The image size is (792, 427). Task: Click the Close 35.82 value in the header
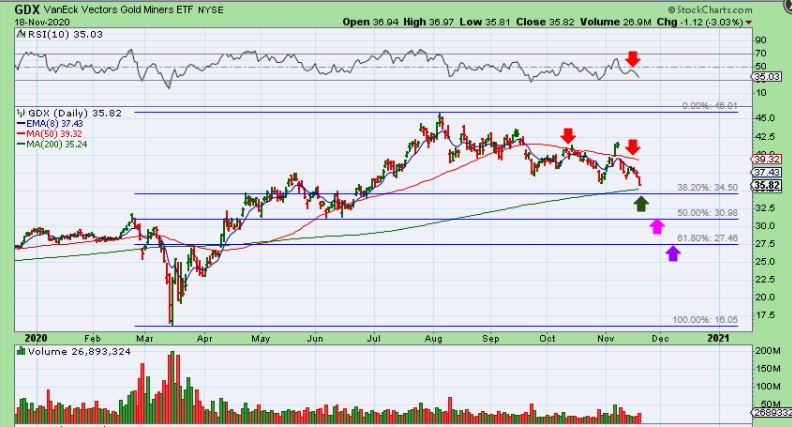point(543,22)
